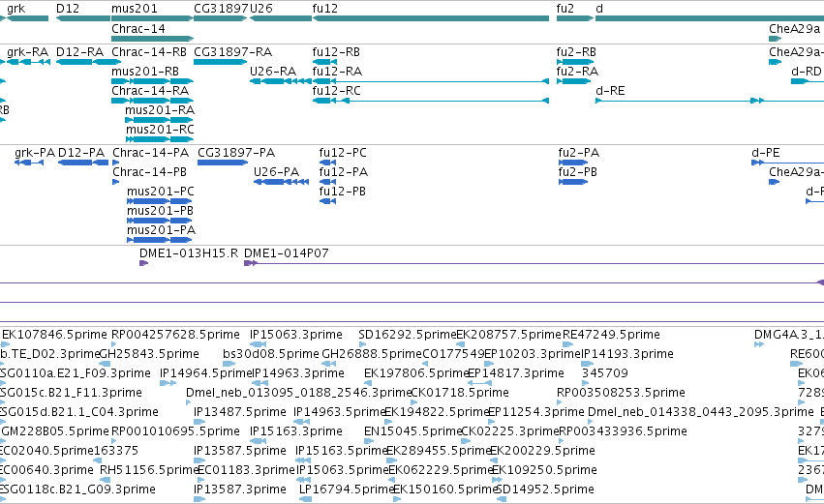Click the RP004257628.5prime EST label
824x504 pixels.
point(175,335)
